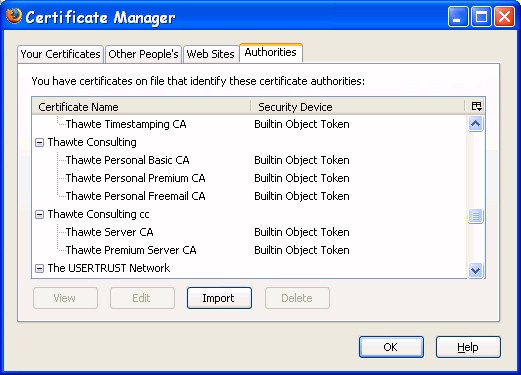Click the Firefox icon in title bar
The width and height of the screenshot is (521, 375).
[x=14, y=16]
